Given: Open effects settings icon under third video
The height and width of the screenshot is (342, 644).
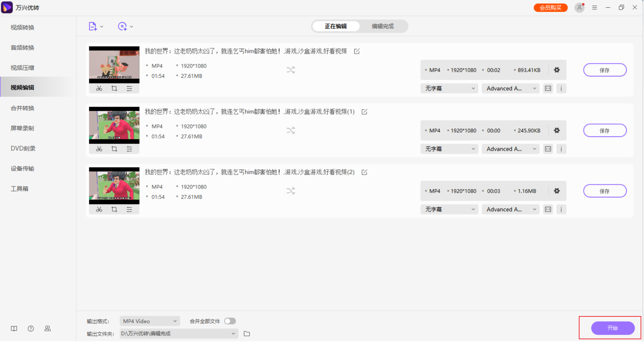Looking at the screenshot, I should 129,210.
